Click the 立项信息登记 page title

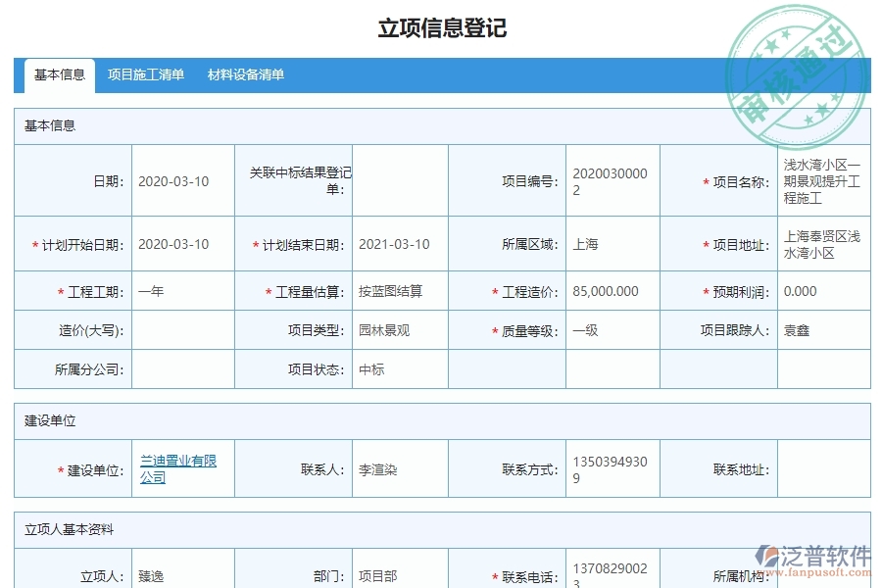[x=439, y=29]
